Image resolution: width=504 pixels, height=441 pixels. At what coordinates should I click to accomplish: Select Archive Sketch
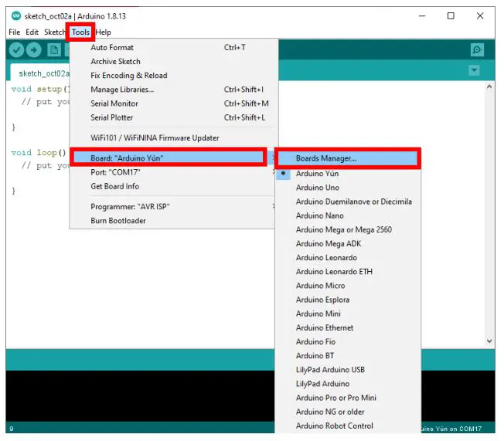coord(174,61)
